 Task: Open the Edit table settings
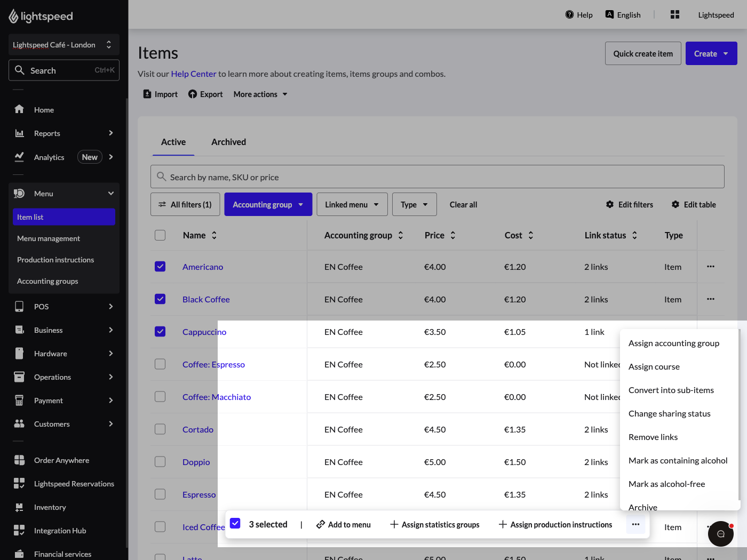pos(694,204)
